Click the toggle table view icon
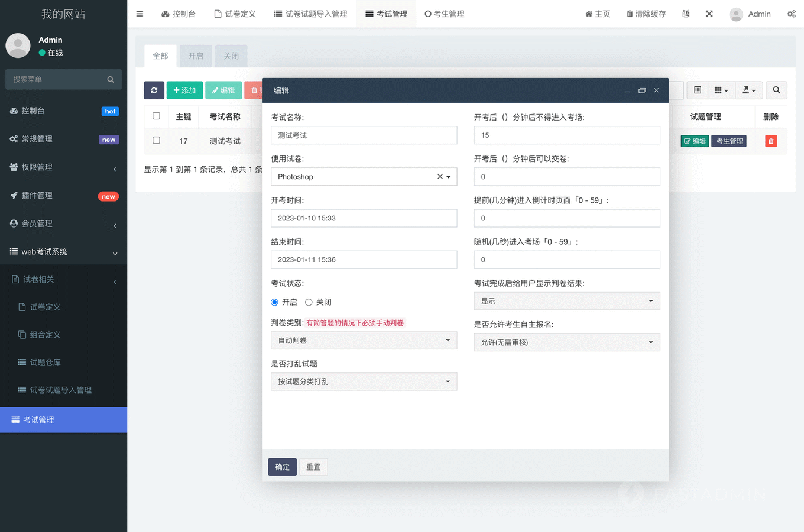Screen dimensions: 804x532 pyautogui.click(x=698, y=90)
